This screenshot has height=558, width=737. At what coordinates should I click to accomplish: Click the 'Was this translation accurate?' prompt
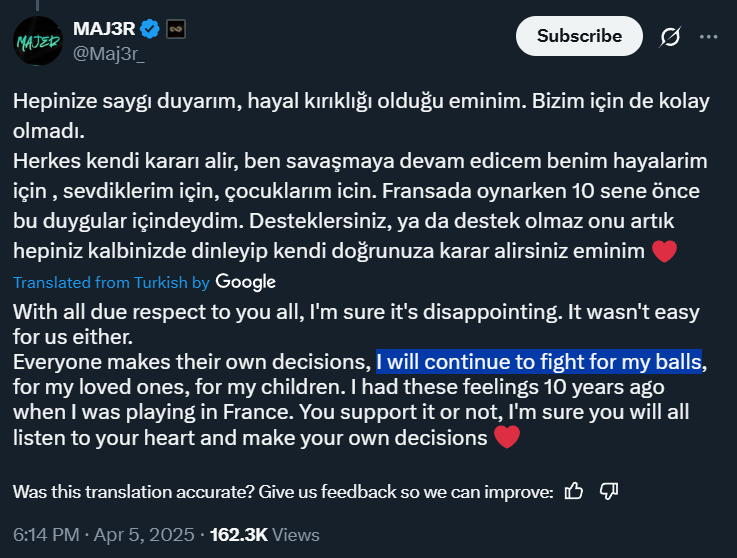(283, 492)
